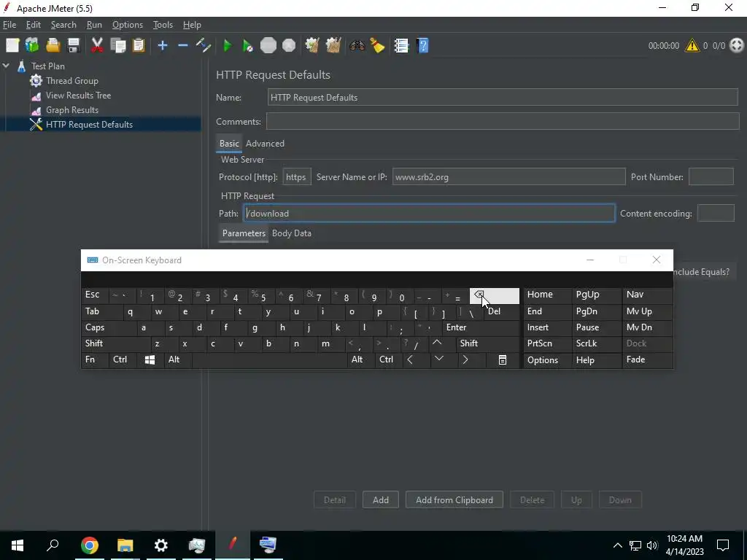The height and width of the screenshot is (560, 747).
Task: Open the Edit menu
Action: click(x=33, y=25)
